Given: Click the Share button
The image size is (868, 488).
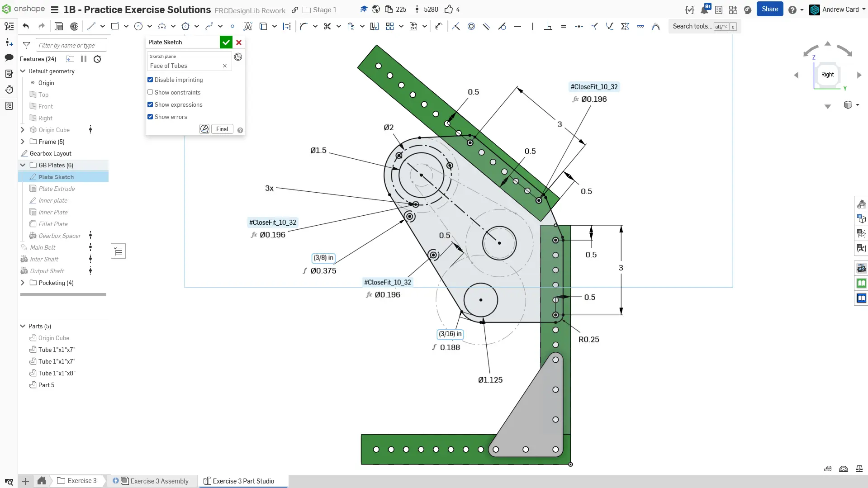Looking at the screenshot, I should click(769, 9).
